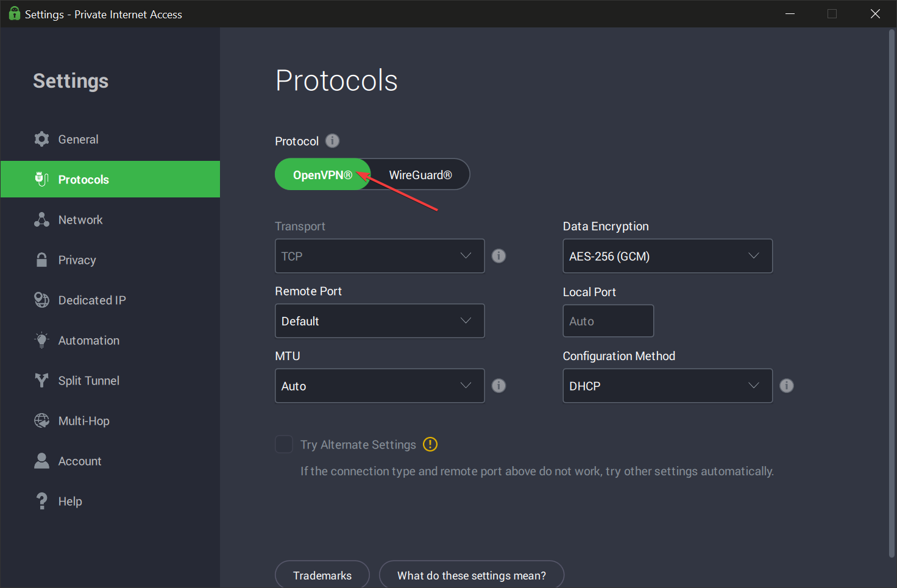Click the General gear icon in sidebar
This screenshot has width=897, height=588.
(41, 139)
